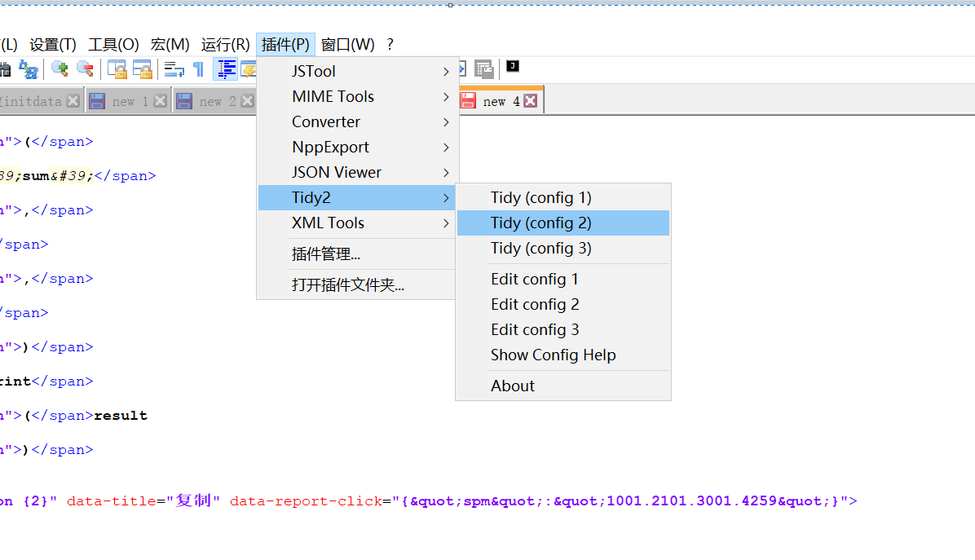The image size is (975, 560).
Task: Click the save icon on the new 4 tab
Action: click(x=467, y=99)
